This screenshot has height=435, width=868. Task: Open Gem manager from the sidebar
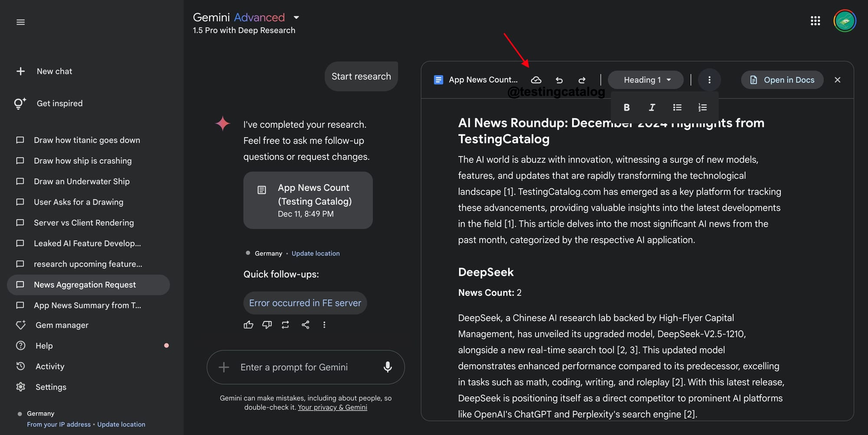[x=62, y=325]
